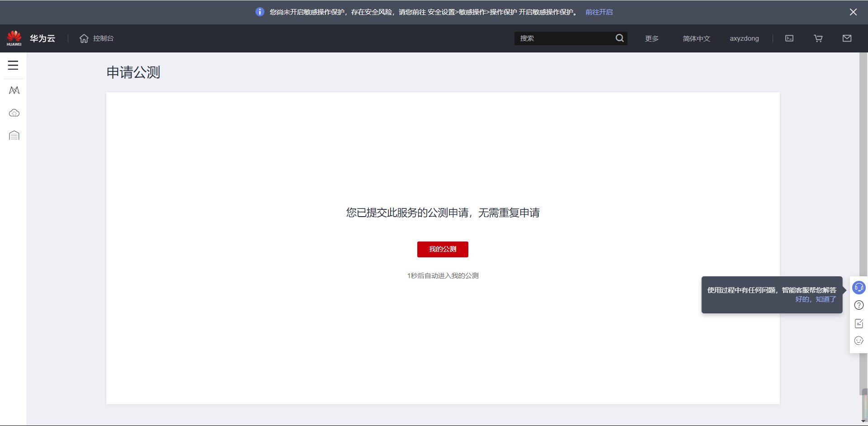
Task: Click the 我的公测 red button
Action: pos(443,249)
